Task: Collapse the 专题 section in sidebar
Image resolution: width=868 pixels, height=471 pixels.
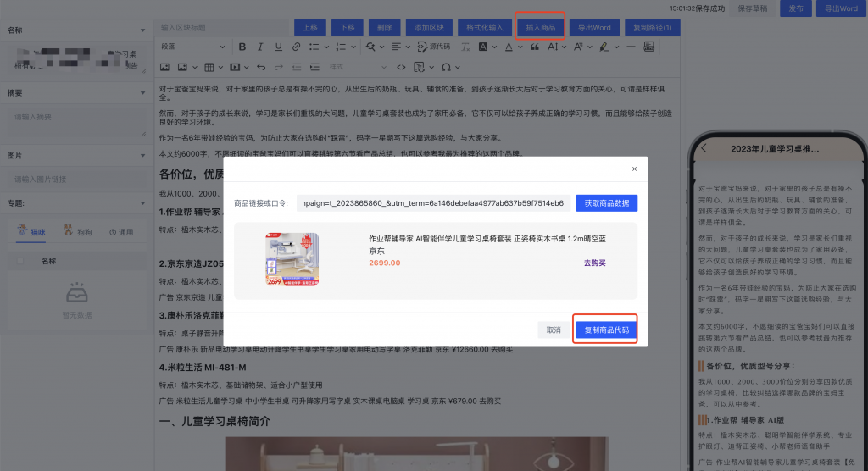Action: 142,203
